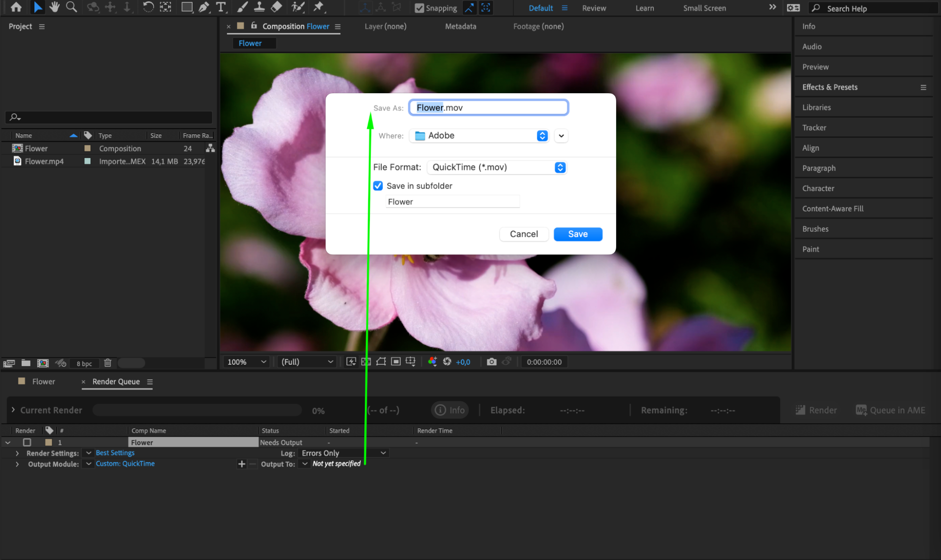Select the Hand tool in toolbar
941x560 pixels.
click(55, 7)
